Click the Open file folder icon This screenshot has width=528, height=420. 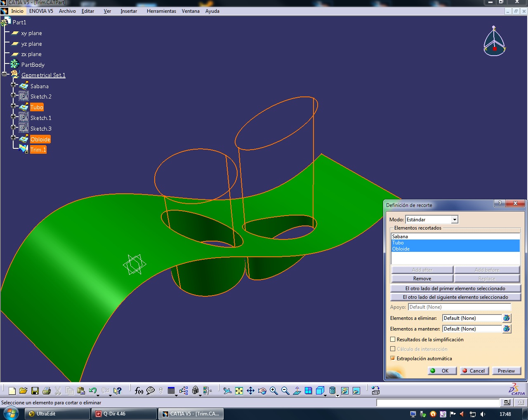click(x=23, y=391)
